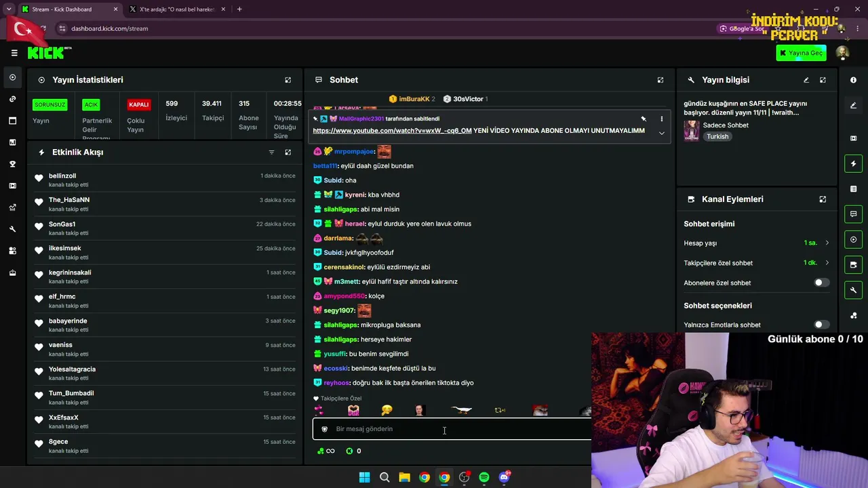This screenshot has height=488, width=868.
Task: Click the list icon in right sidebar
Action: (853, 188)
